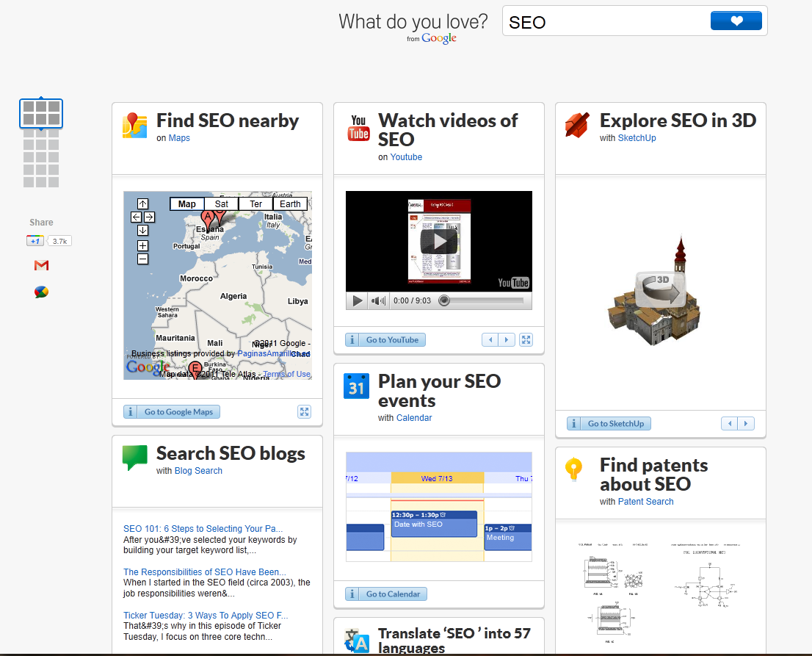Click the green Blog Search icon
This screenshot has height=656, width=812.
coord(134,458)
